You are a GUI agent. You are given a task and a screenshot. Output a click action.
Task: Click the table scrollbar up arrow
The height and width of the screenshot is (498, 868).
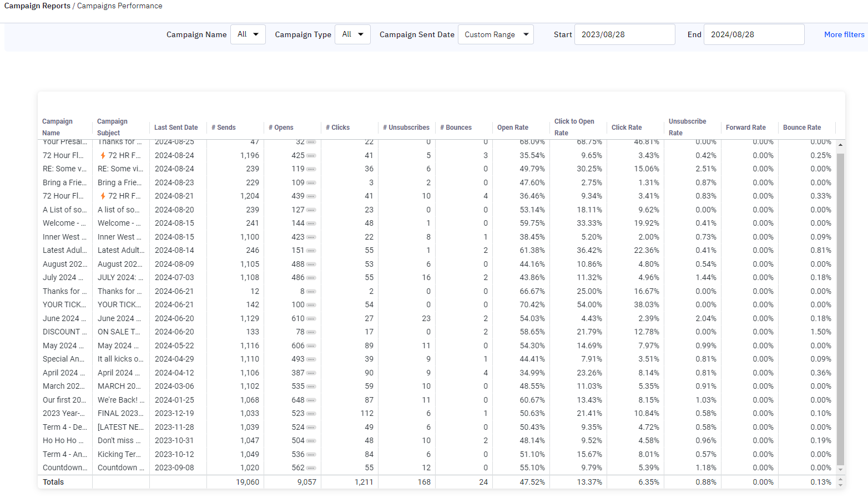point(840,145)
